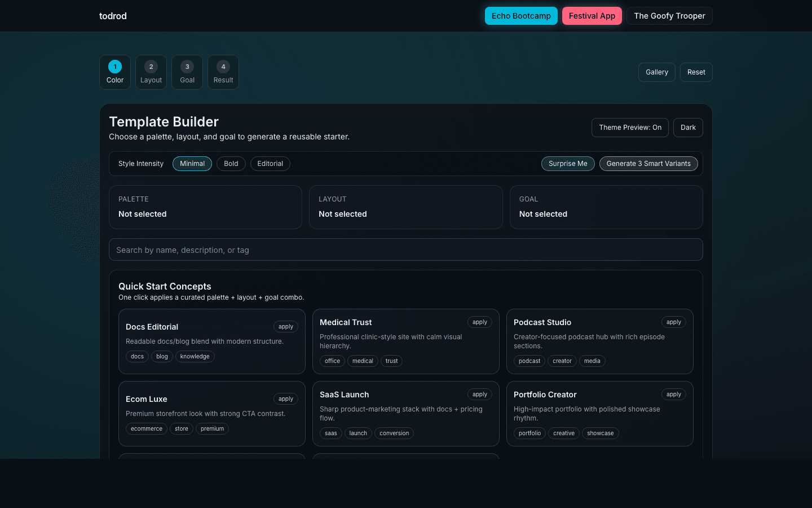Click the knowledge tag
Screen dimensions: 812x508
click(x=195, y=357)
